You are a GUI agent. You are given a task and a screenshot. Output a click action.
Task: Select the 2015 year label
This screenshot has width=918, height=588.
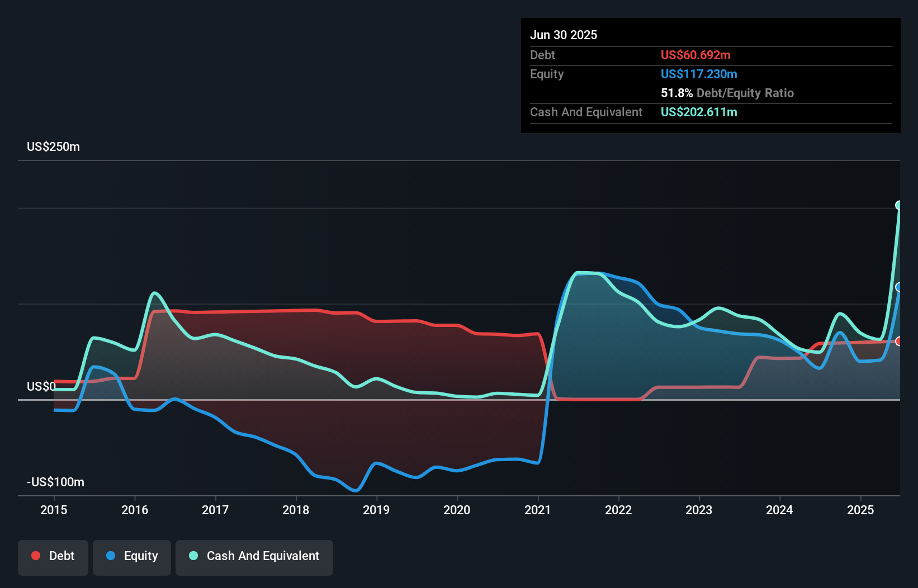pyautogui.click(x=53, y=510)
